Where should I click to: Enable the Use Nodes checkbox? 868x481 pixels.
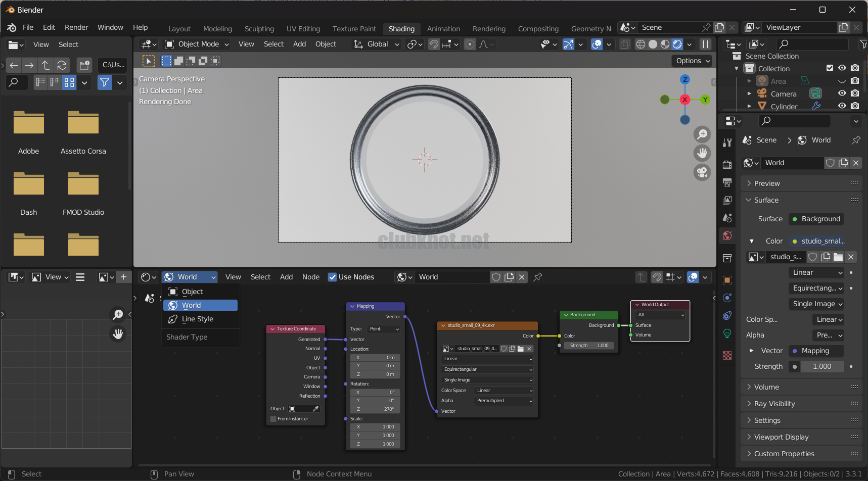[x=332, y=277]
